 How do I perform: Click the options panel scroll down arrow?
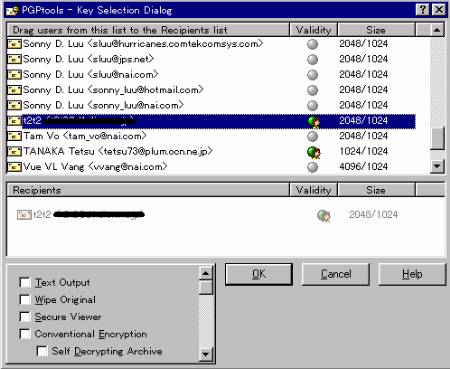(x=206, y=354)
